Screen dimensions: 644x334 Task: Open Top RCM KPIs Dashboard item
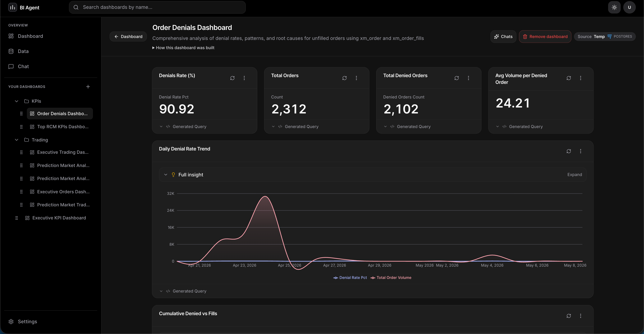click(60, 127)
